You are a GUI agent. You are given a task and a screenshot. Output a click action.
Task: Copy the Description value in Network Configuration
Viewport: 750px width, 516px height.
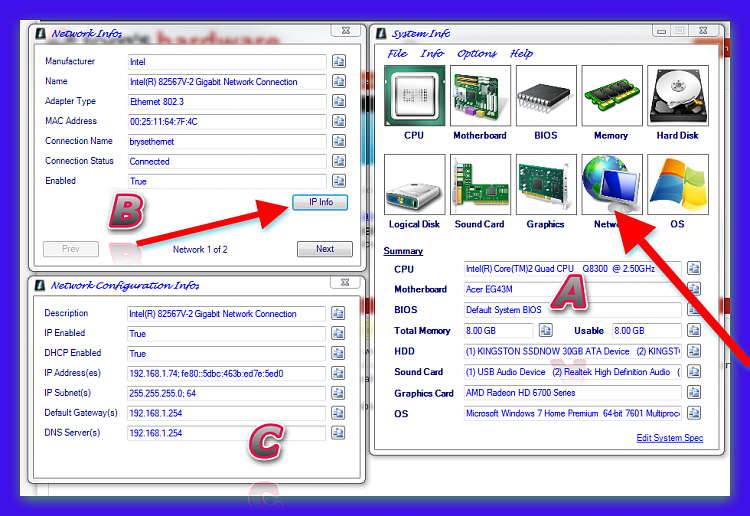pos(338,313)
